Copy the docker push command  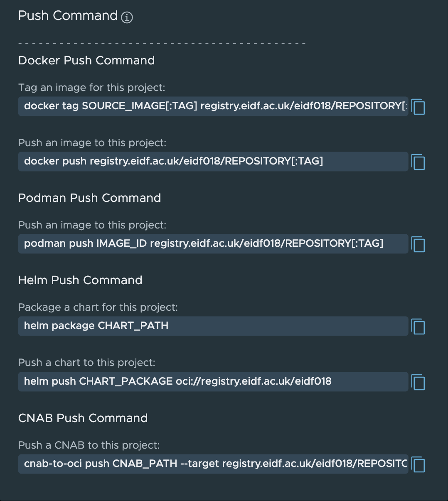pyautogui.click(x=418, y=162)
